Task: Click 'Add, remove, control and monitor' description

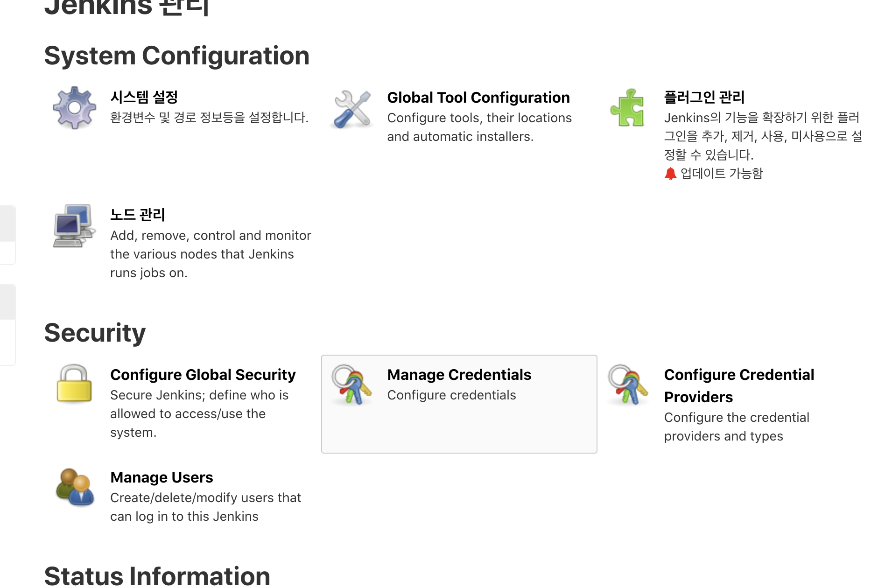Action: coord(211,254)
